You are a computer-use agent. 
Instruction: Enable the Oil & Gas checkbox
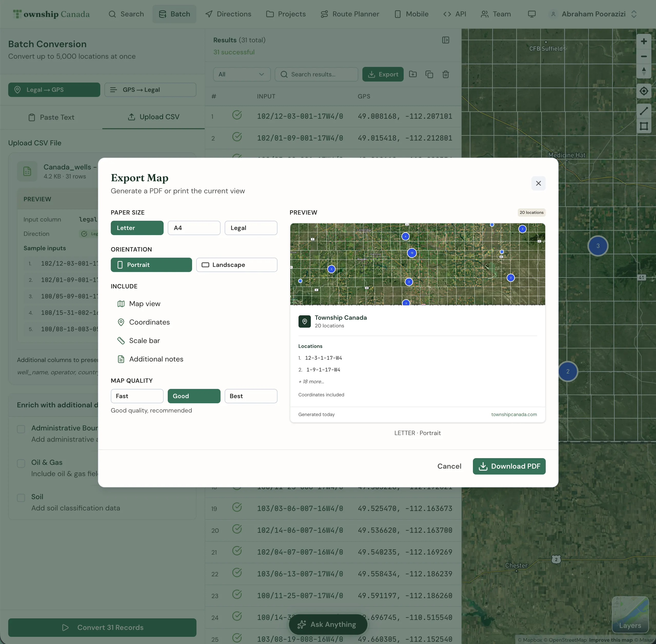(21, 463)
